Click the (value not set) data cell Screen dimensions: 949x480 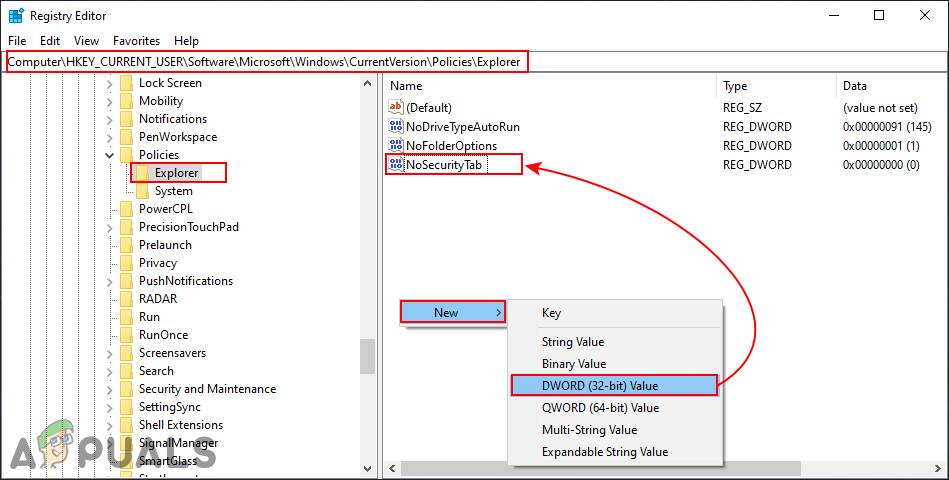880,108
